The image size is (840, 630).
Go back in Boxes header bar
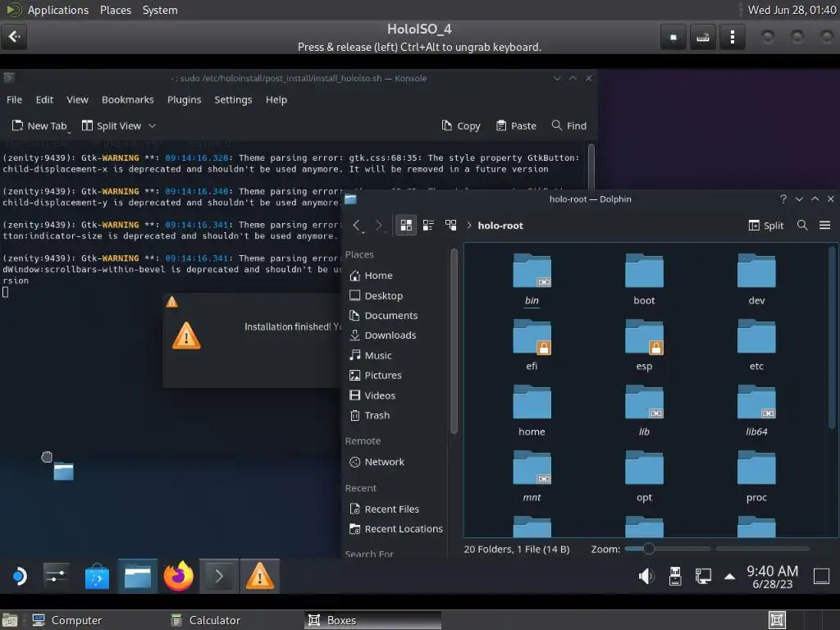pos(15,36)
